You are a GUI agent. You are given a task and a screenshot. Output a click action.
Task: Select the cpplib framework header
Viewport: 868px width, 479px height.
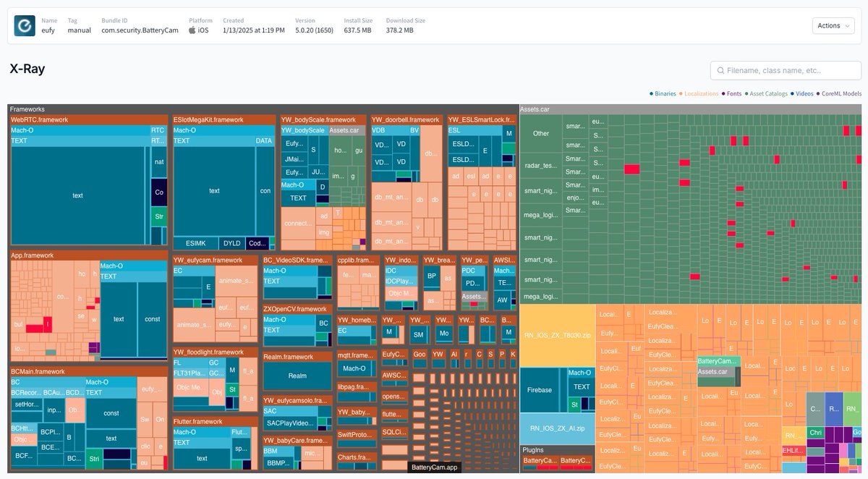357,259
